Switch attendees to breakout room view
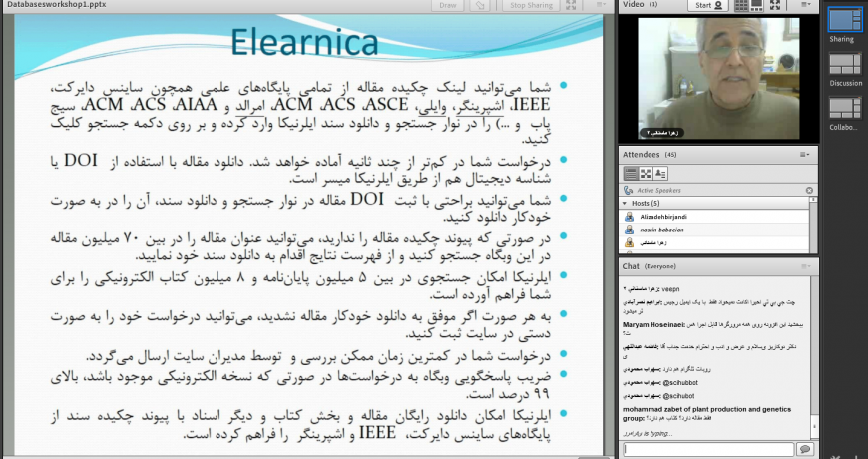The height and width of the screenshot is (459, 868). point(646,174)
